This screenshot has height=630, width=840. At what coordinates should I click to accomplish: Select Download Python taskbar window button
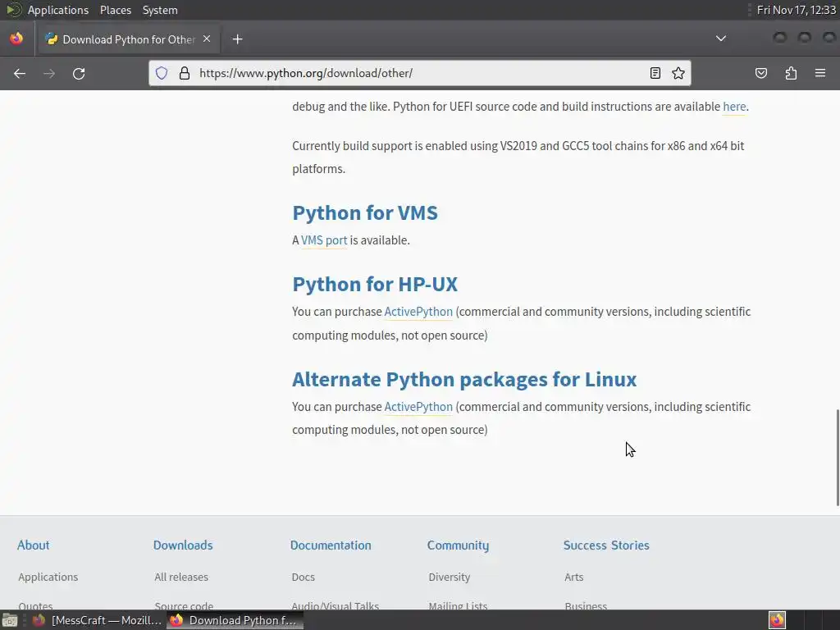235,620
